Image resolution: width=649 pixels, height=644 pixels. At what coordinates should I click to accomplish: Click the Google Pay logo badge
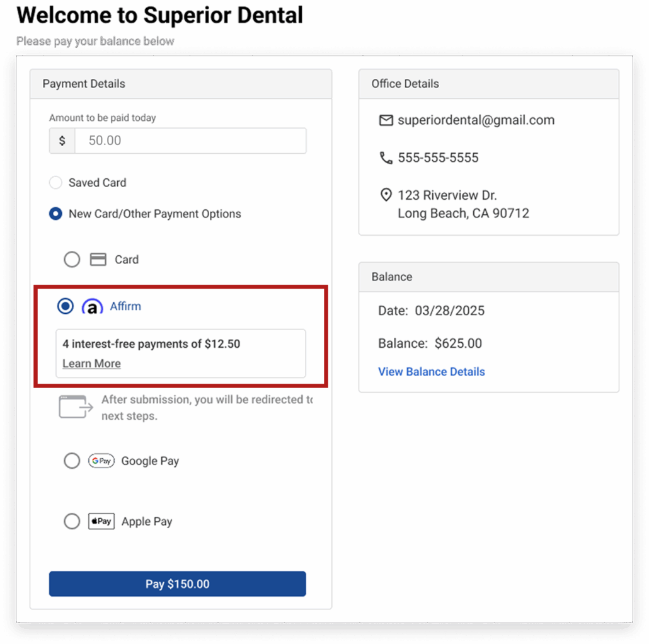pyautogui.click(x=101, y=461)
